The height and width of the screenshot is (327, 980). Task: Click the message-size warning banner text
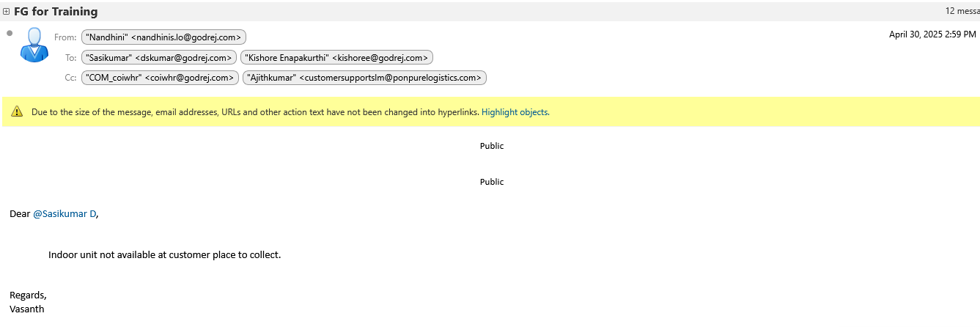[x=255, y=112]
